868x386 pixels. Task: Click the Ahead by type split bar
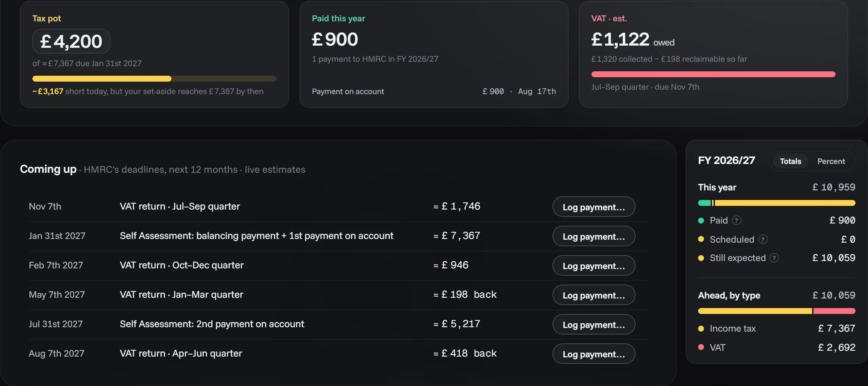(776, 311)
